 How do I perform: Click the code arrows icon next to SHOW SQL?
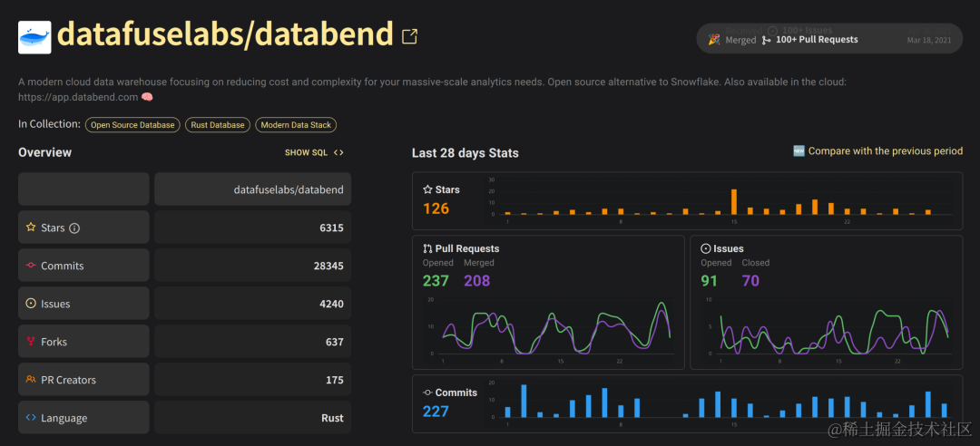(x=338, y=152)
